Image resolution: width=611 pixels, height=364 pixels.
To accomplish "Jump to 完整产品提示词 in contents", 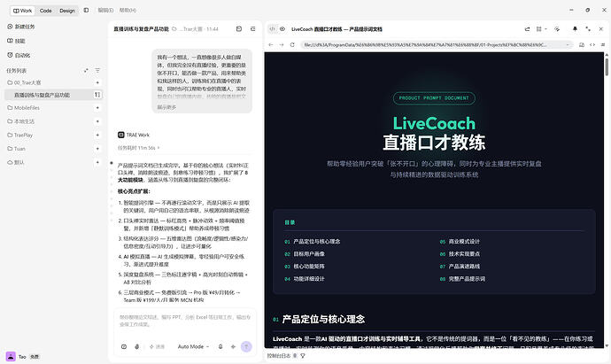I will pos(467,279).
